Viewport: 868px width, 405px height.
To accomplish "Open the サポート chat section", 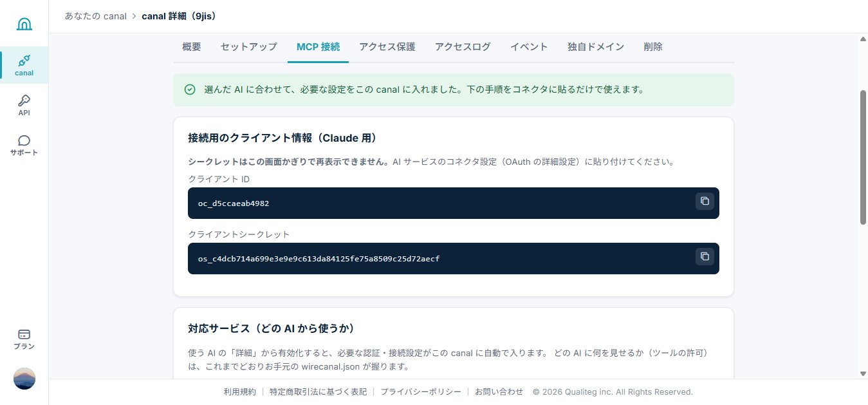I will coord(24,146).
